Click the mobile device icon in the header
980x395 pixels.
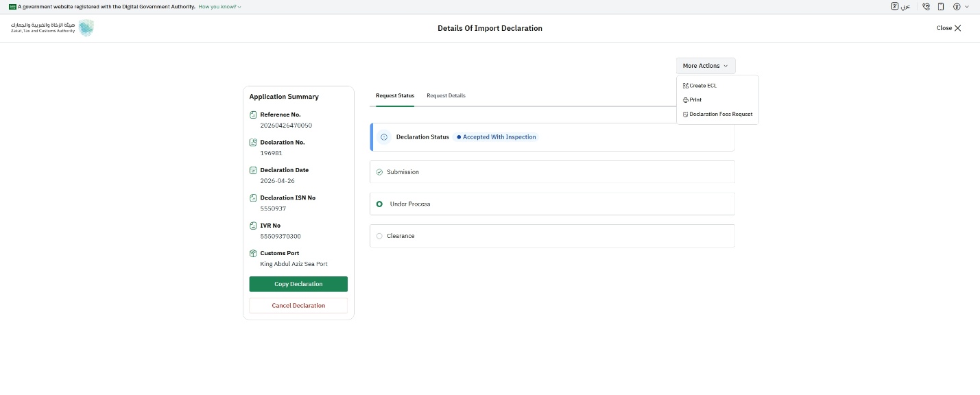click(x=941, y=6)
